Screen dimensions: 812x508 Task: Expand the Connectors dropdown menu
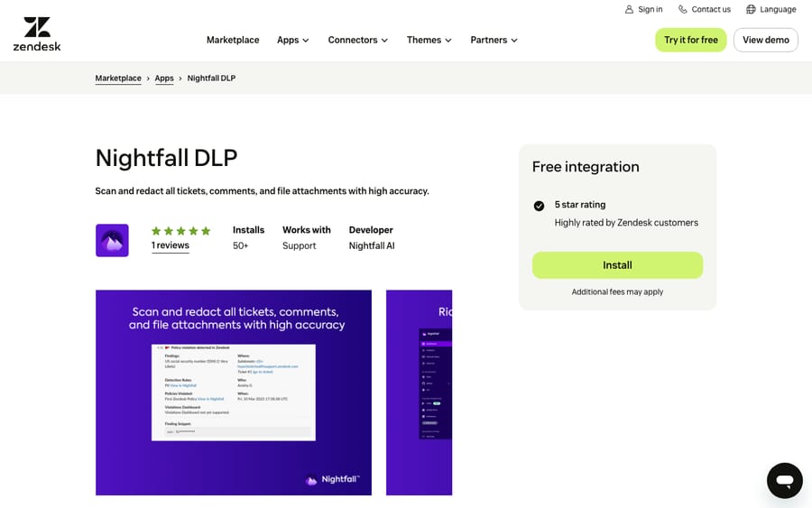(x=358, y=40)
